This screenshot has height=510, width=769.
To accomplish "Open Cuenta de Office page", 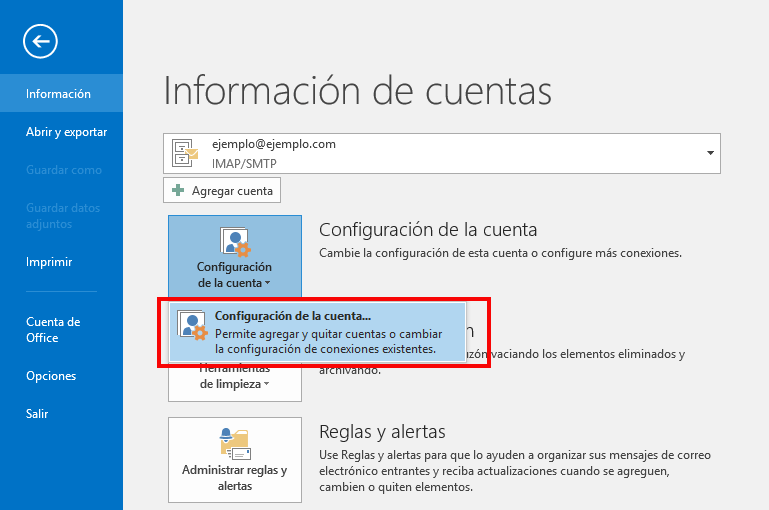I will pos(53,330).
